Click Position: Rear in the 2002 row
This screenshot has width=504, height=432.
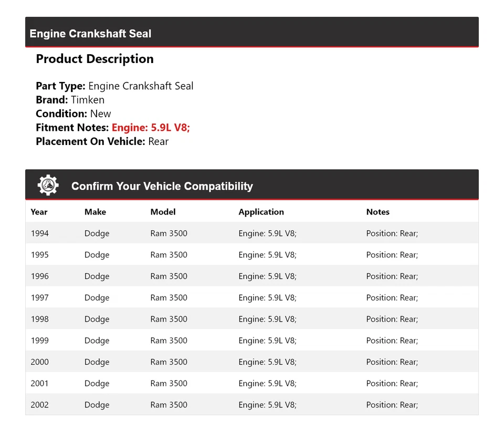(x=392, y=405)
